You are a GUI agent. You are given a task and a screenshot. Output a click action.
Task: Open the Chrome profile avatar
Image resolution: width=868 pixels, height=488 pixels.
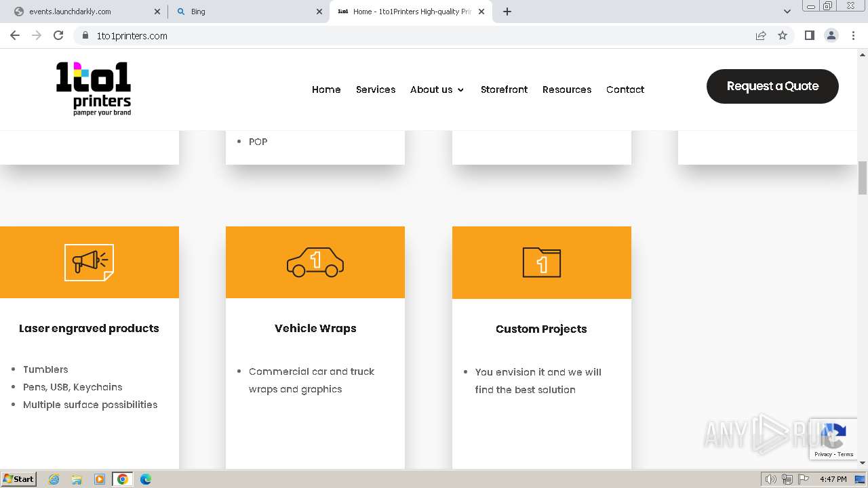click(x=831, y=35)
